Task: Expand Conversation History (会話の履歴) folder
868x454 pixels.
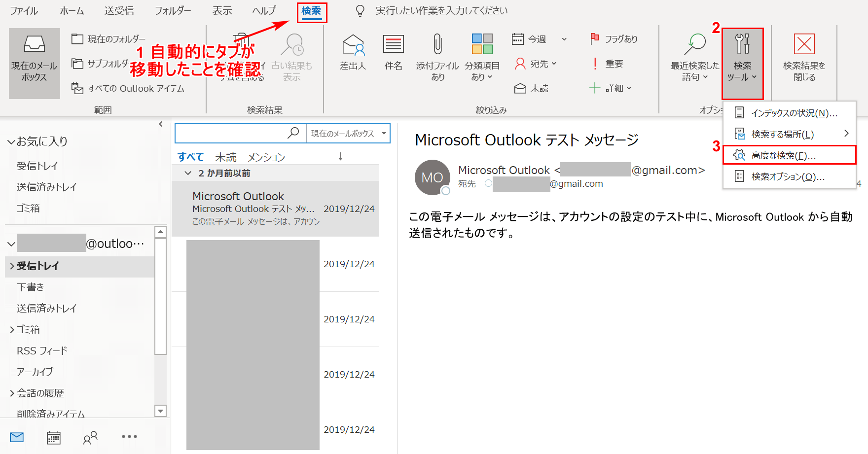Action: click(x=12, y=393)
